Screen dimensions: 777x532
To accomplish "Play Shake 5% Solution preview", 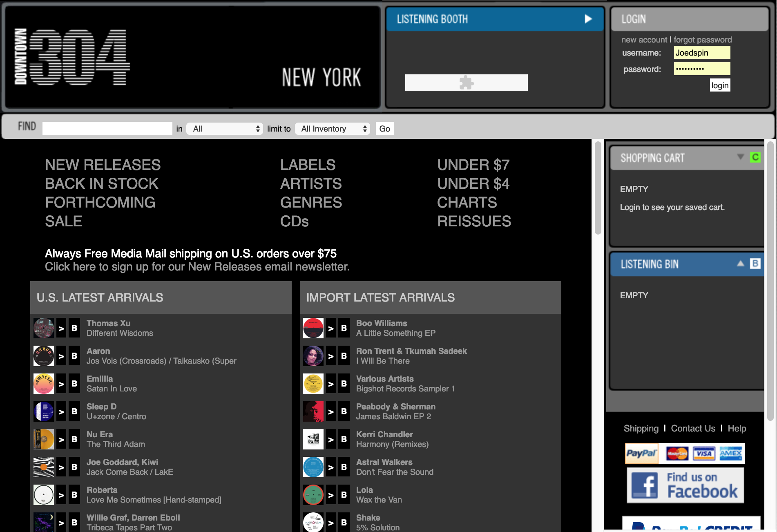I will pyautogui.click(x=331, y=522).
